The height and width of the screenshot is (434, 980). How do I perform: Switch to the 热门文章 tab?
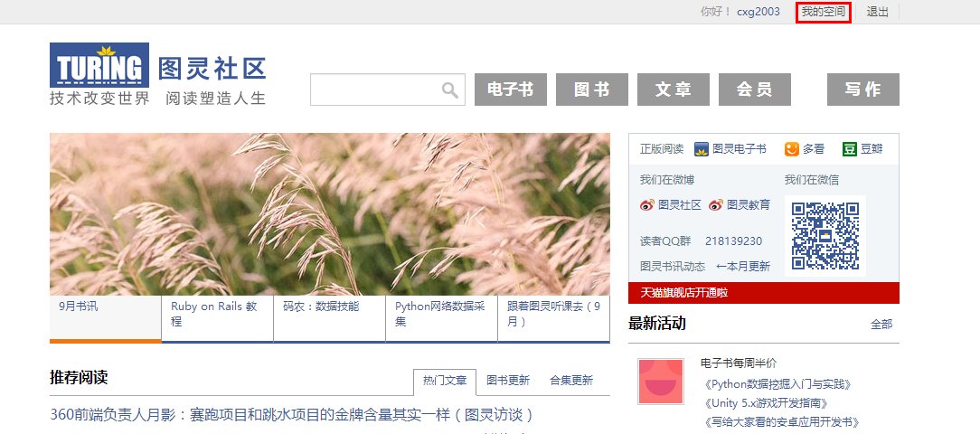click(x=445, y=381)
